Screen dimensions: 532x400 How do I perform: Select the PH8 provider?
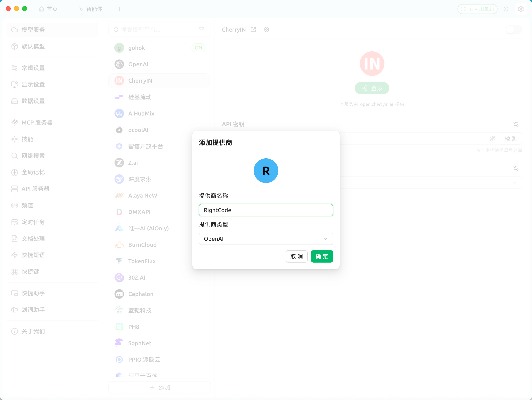tap(159, 327)
